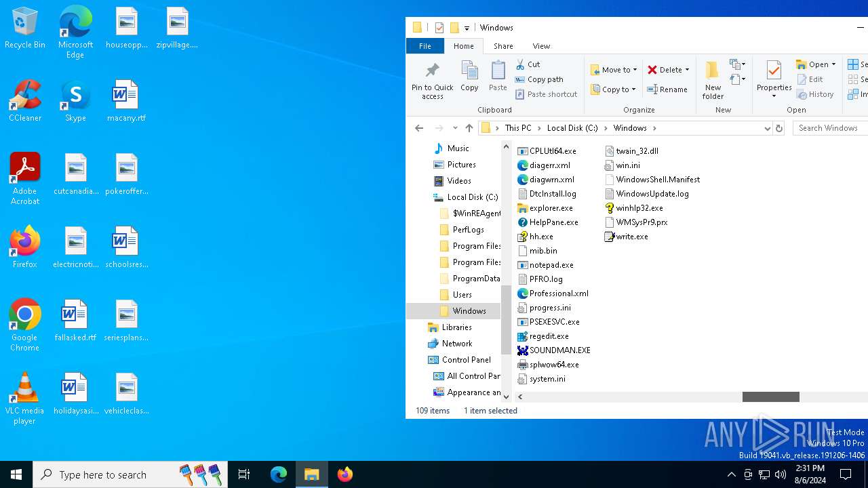Switch to the View ribbon tab
The height and width of the screenshot is (488, 868).
click(x=541, y=46)
